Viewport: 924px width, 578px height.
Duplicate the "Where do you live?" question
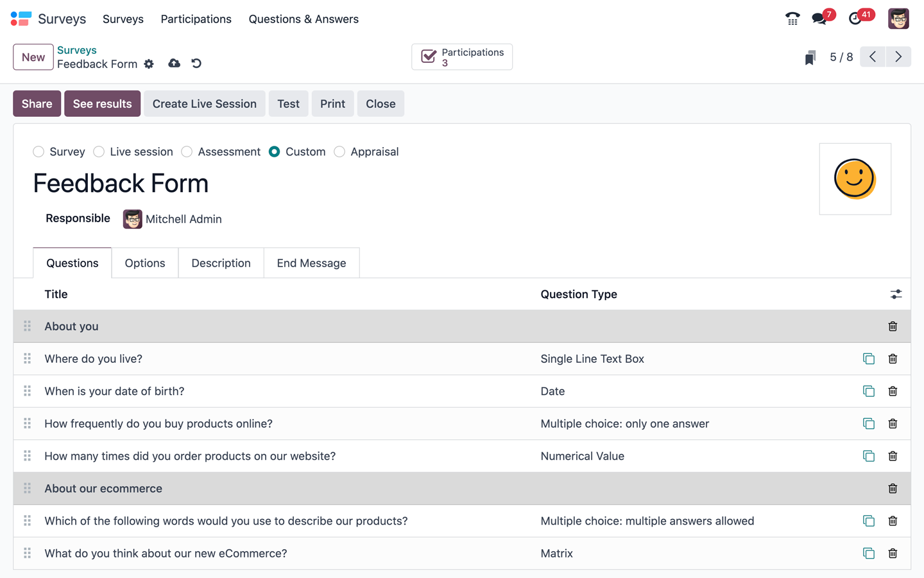[869, 358]
